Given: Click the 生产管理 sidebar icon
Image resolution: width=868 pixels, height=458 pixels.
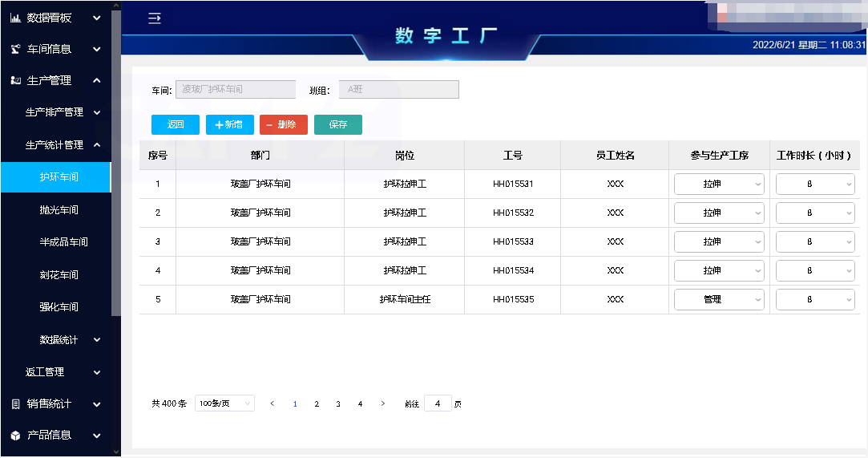Looking at the screenshot, I should coord(15,80).
